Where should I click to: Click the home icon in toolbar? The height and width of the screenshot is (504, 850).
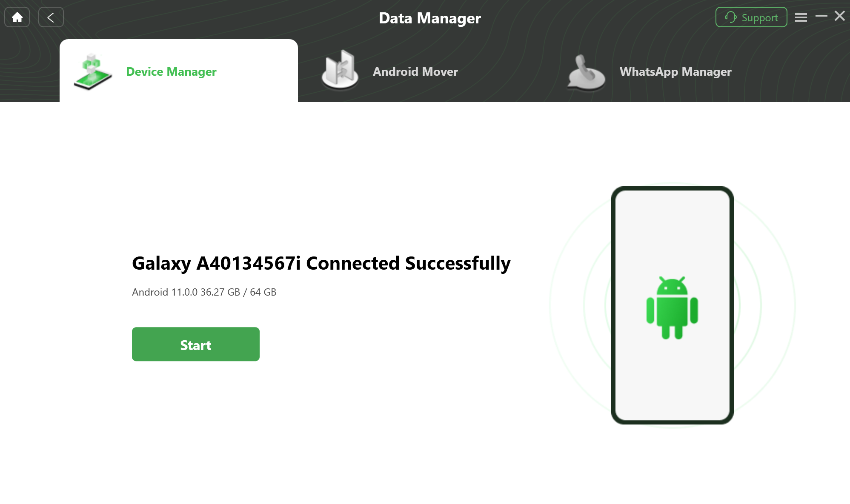click(x=17, y=17)
